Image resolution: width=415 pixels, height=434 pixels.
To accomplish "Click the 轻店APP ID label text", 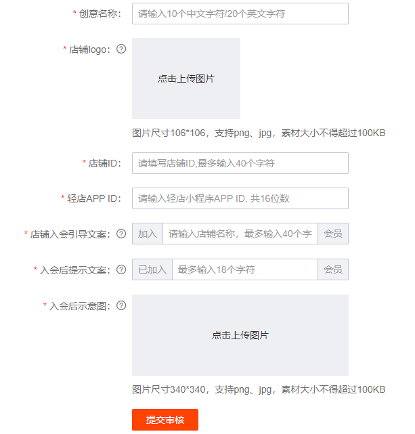I will (94, 198).
